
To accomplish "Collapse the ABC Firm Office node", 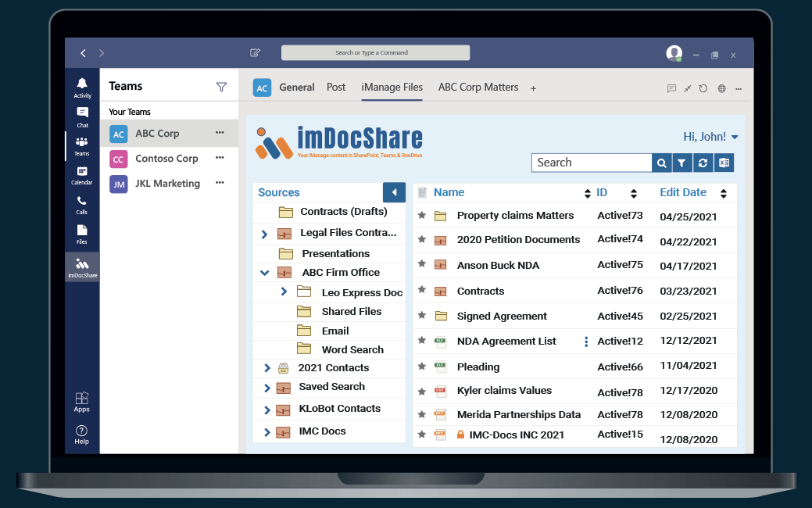I will [x=265, y=273].
